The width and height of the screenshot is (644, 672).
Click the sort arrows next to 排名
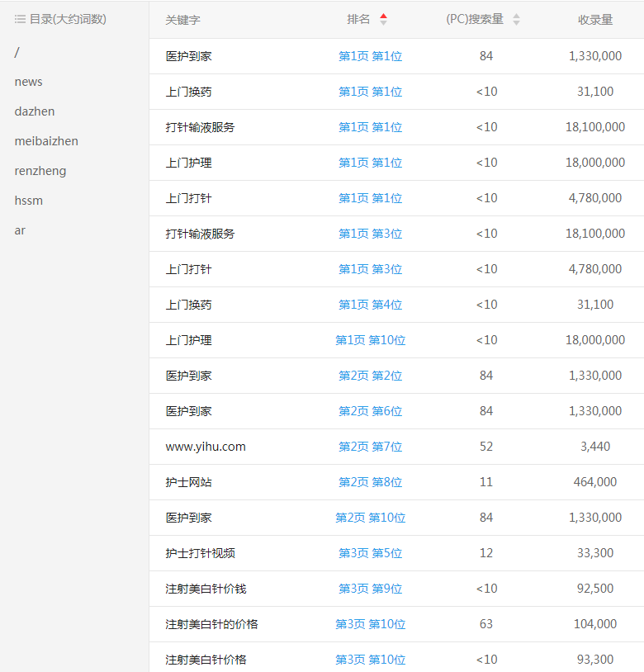[383, 19]
